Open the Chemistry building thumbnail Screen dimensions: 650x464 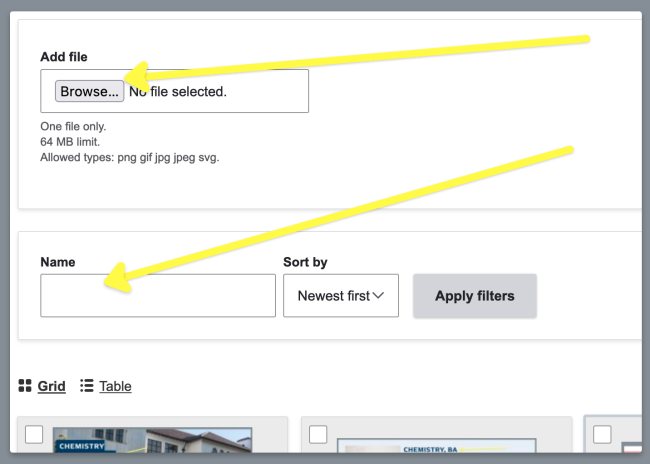click(x=152, y=446)
